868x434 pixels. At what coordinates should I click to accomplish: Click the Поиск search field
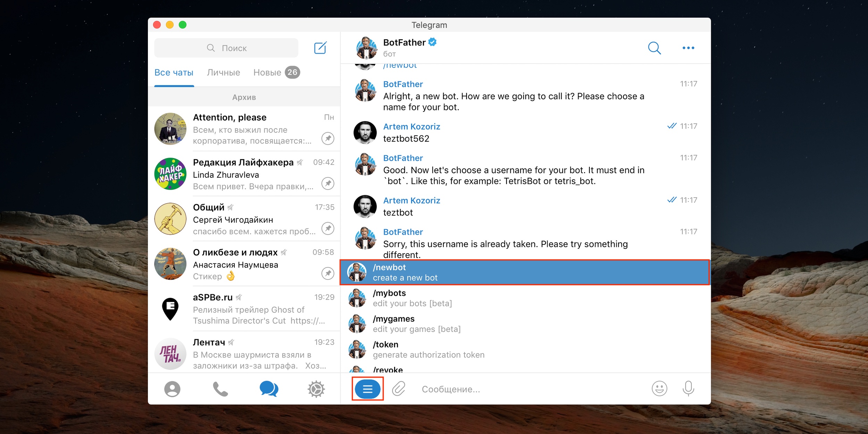[226, 48]
